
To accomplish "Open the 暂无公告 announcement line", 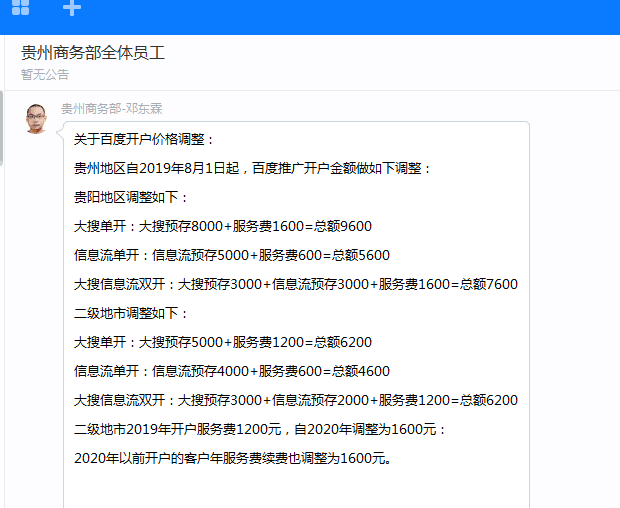I will click(x=45, y=74).
